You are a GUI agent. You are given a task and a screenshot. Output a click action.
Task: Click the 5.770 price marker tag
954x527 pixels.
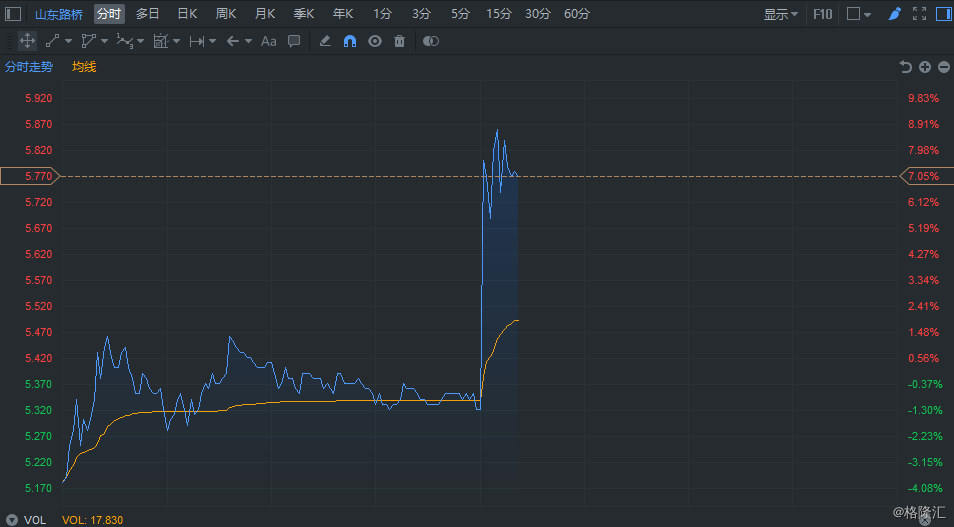pyautogui.click(x=30, y=176)
